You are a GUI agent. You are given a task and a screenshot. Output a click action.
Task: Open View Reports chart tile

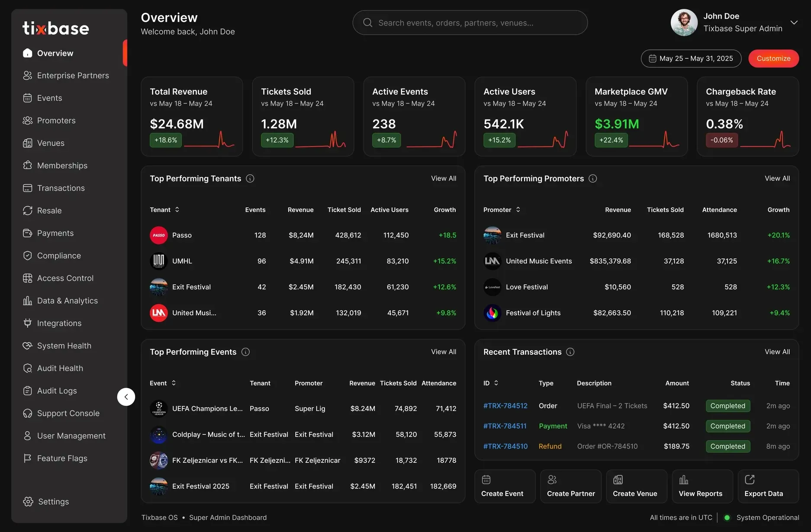point(702,486)
